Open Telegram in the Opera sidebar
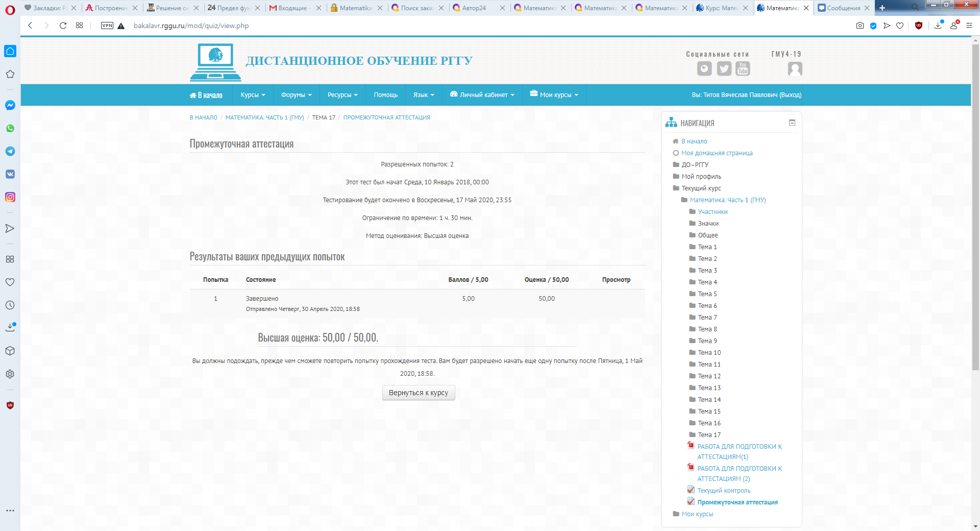The width and height of the screenshot is (980, 531). pyautogui.click(x=10, y=151)
